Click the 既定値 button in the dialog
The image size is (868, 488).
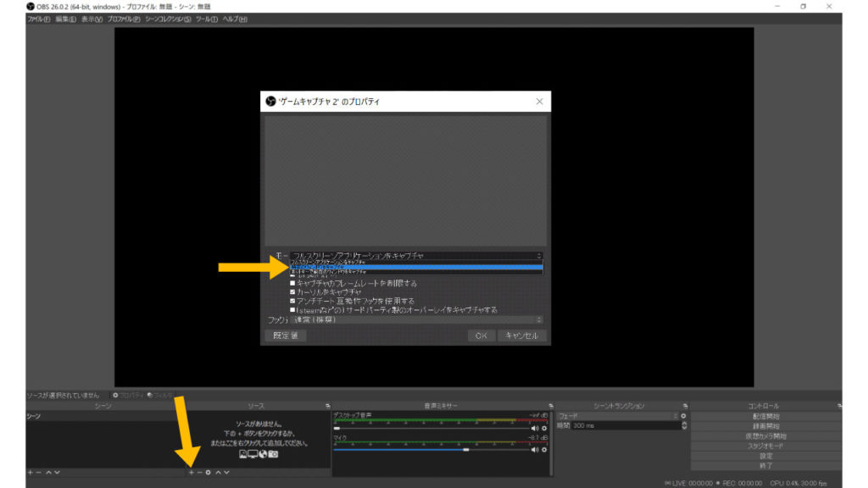click(x=286, y=335)
